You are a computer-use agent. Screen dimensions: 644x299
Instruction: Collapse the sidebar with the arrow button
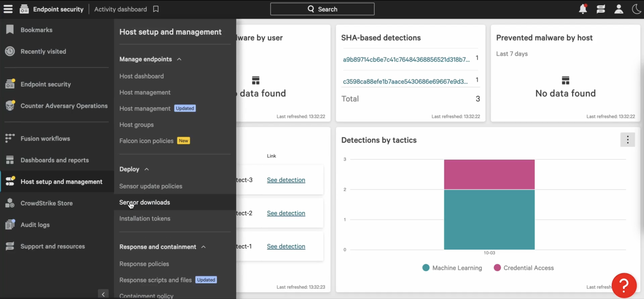(103, 295)
